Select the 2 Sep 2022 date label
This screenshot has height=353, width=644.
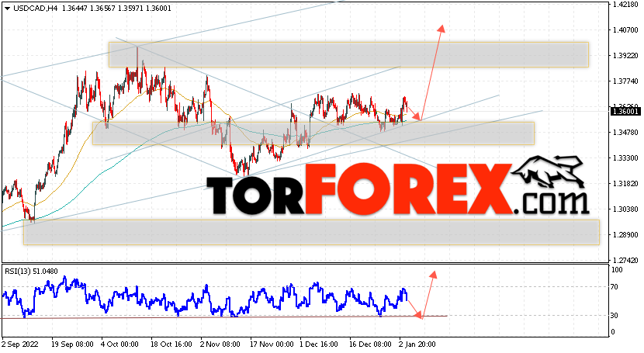click(x=19, y=344)
